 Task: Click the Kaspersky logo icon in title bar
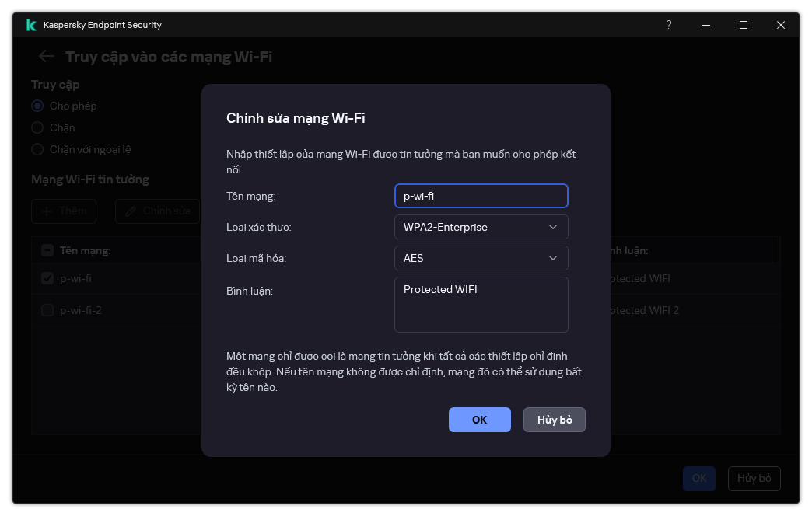[x=31, y=25]
